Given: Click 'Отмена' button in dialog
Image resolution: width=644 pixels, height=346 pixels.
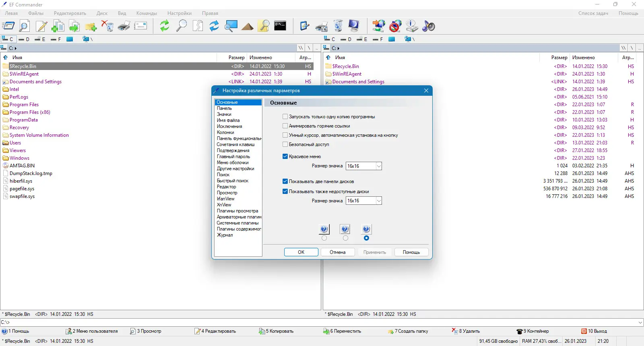Looking at the screenshot, I should 338,252.
